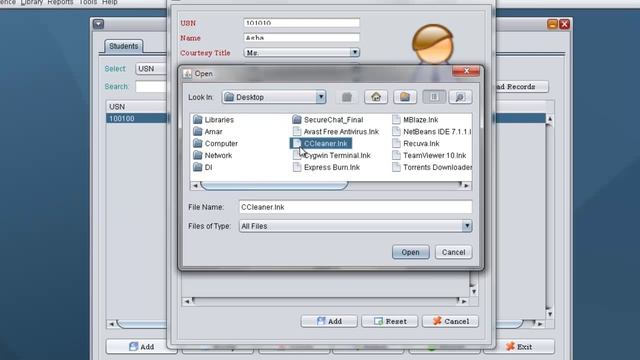640x360 pixels.
Task: Click the Name input field in form
Action: [x=302, y=38]
